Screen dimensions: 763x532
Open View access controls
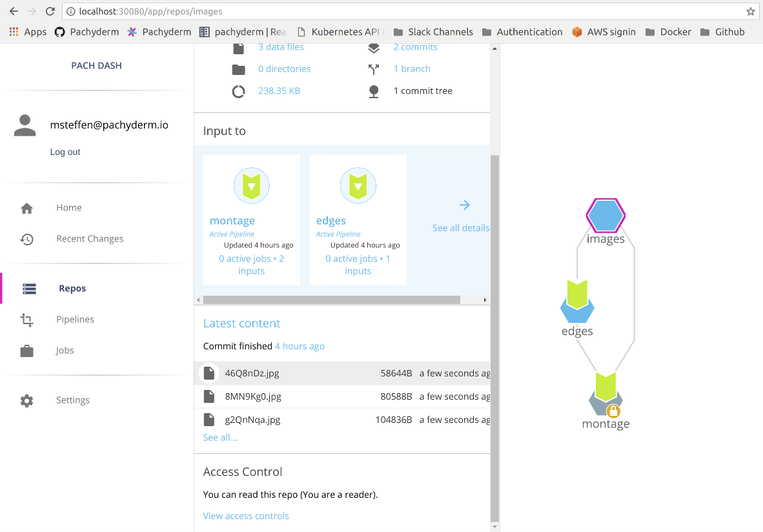246,516
